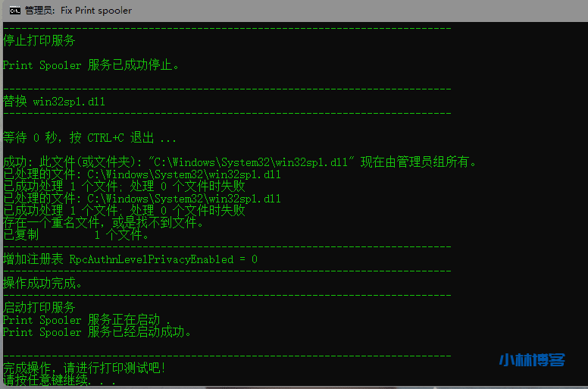The image size is (588, 389).
Task: Click the RpcAuthnLevelPrivacyEnabled = 0 registry text
Action: point(163,259)
